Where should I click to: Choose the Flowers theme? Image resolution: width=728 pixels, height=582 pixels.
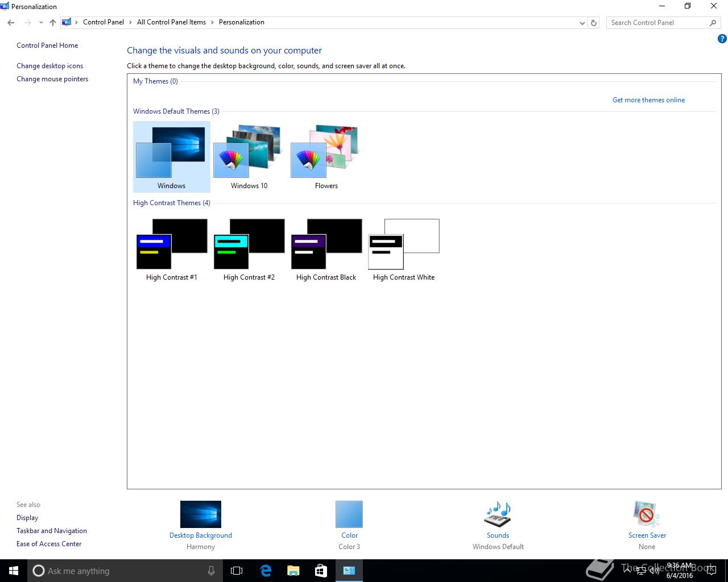pos(326,157)
